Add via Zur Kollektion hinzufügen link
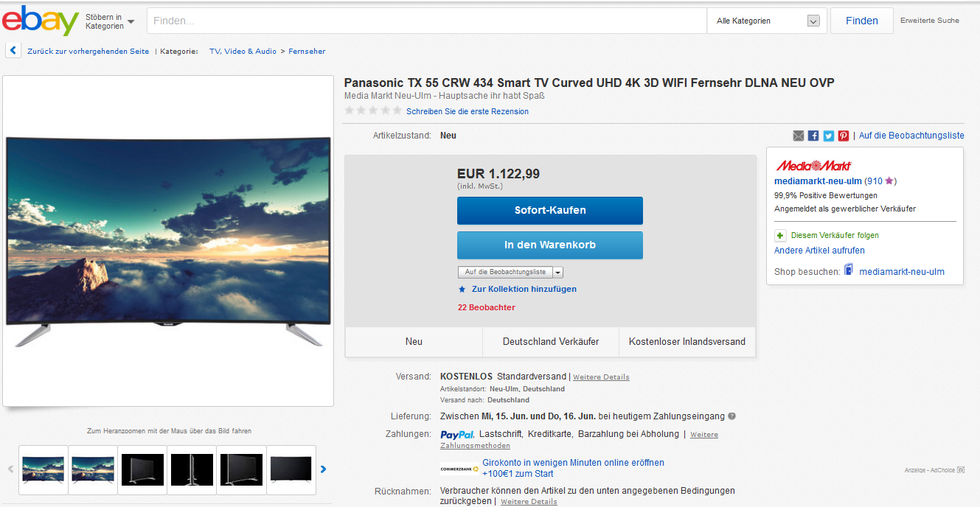This screenshot has height=507, width=980. click(524, 289)
